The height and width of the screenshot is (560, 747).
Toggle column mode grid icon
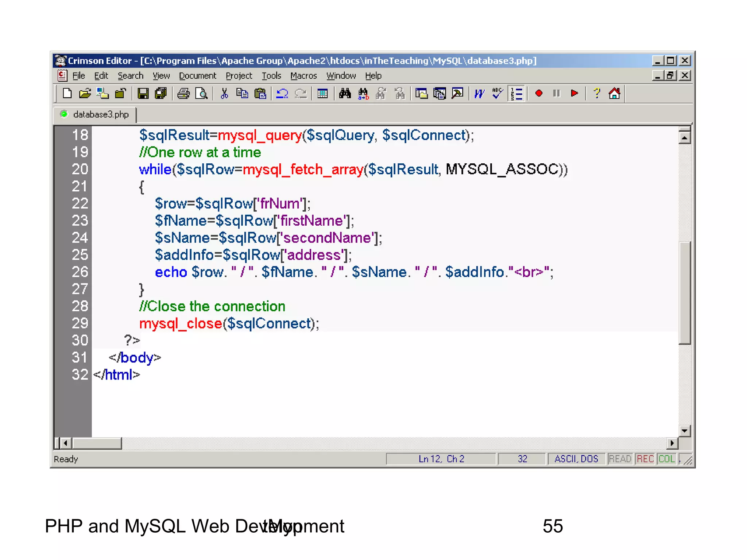click(x=322, y=94)
